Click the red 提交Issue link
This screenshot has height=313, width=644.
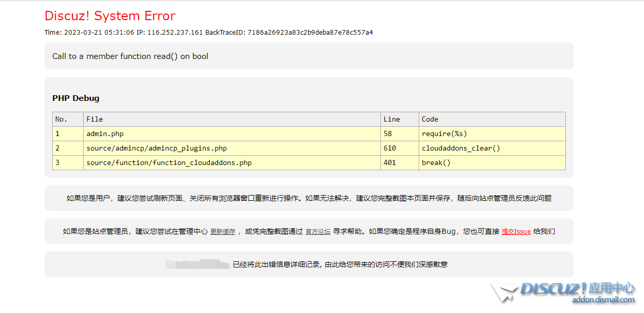[516, 232]
